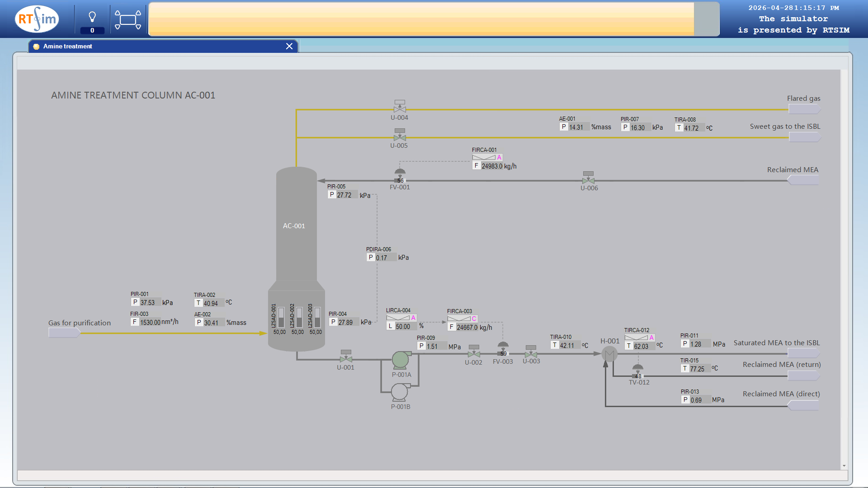Click the Flared gas outlet arrow
Screen dimensions: 868x488
(x=805, y=109)
